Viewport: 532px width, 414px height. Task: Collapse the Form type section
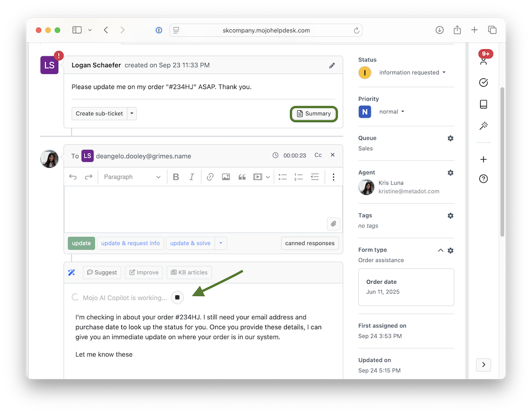440,250
